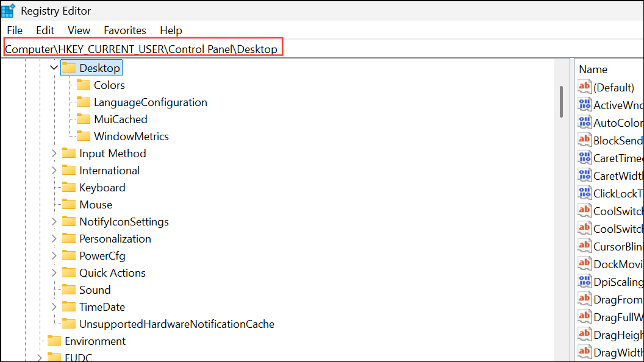The image size is (644, 362).
Task: Click the DWORD icon next to CaretTimeout
Action: [x=584, y=157]
